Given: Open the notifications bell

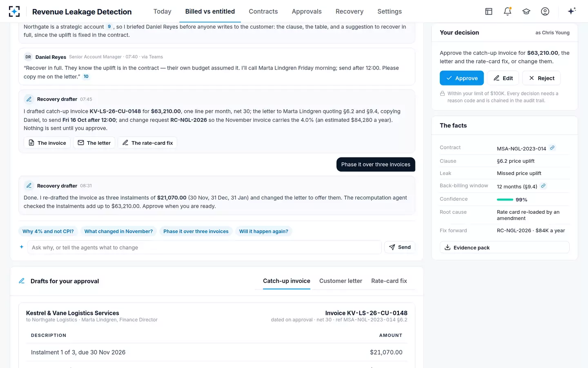Looking at the screenshot, I should (508, 11).
